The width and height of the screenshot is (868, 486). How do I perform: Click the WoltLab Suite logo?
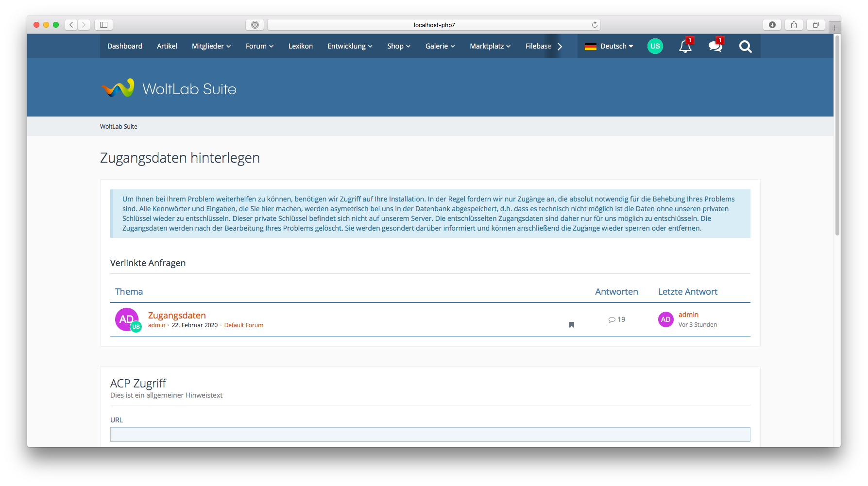pos(169,89)
